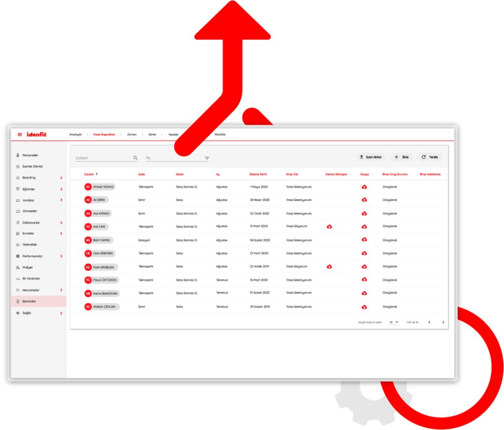This screenshot has height=430, width=504.
Task: Go to next page of table
Action: [443, 322]
